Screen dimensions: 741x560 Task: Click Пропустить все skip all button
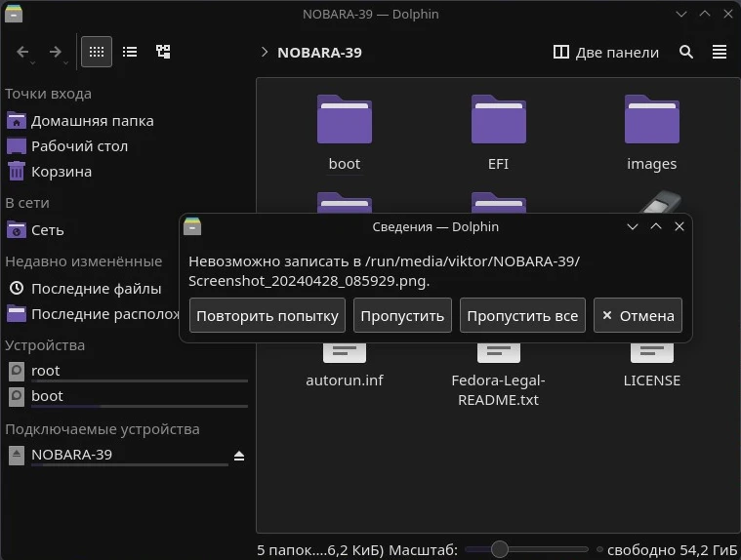pos(522,315)
